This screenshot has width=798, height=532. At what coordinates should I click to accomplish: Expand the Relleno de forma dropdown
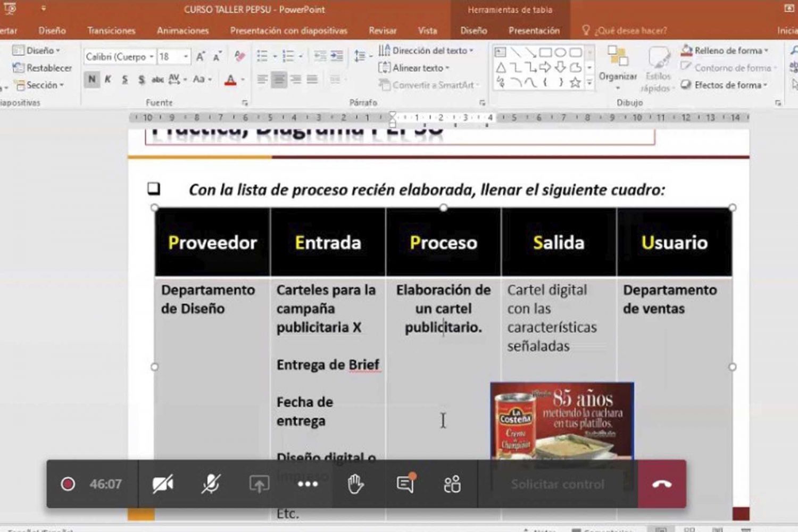[x=767, y=51]
